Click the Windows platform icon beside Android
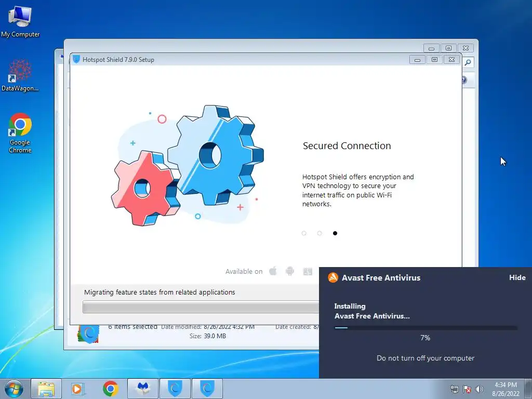 [308, 271]
